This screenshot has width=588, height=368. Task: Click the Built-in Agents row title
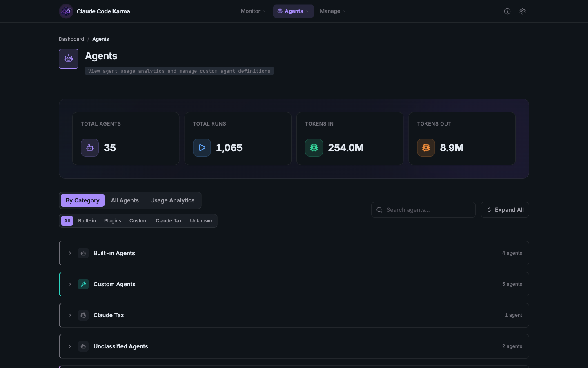(114, 253)
